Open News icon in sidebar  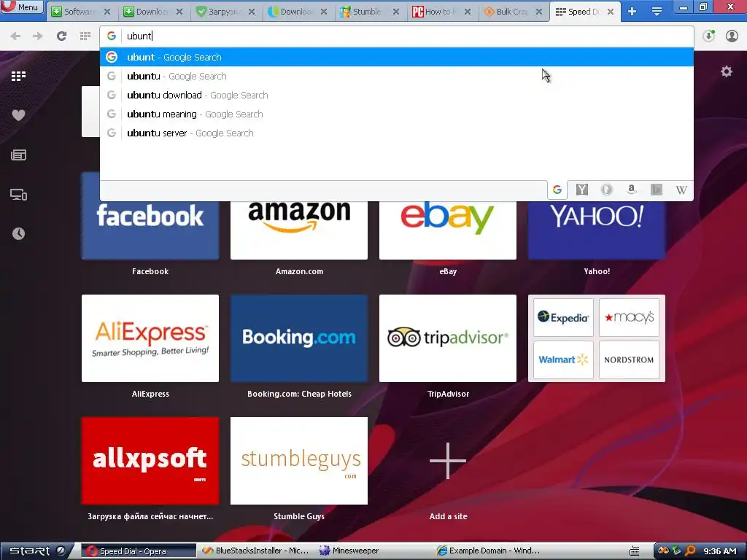tap(18, 155)
